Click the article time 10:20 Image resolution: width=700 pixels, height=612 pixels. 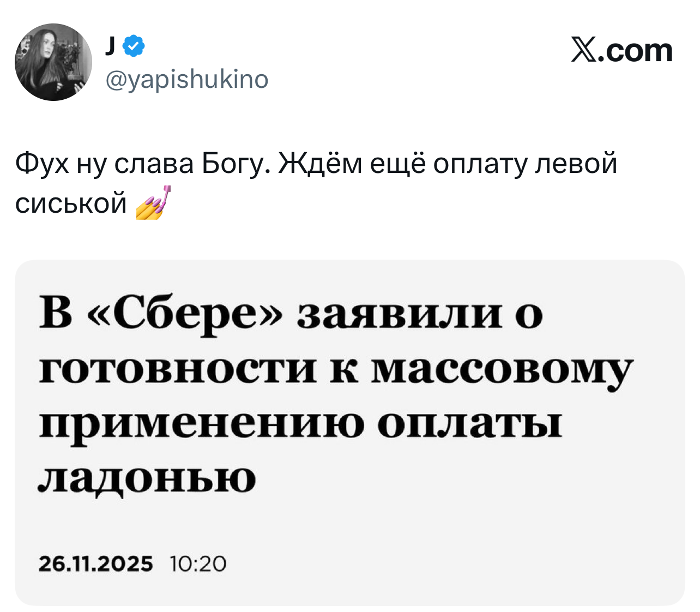tap(198, 563)
